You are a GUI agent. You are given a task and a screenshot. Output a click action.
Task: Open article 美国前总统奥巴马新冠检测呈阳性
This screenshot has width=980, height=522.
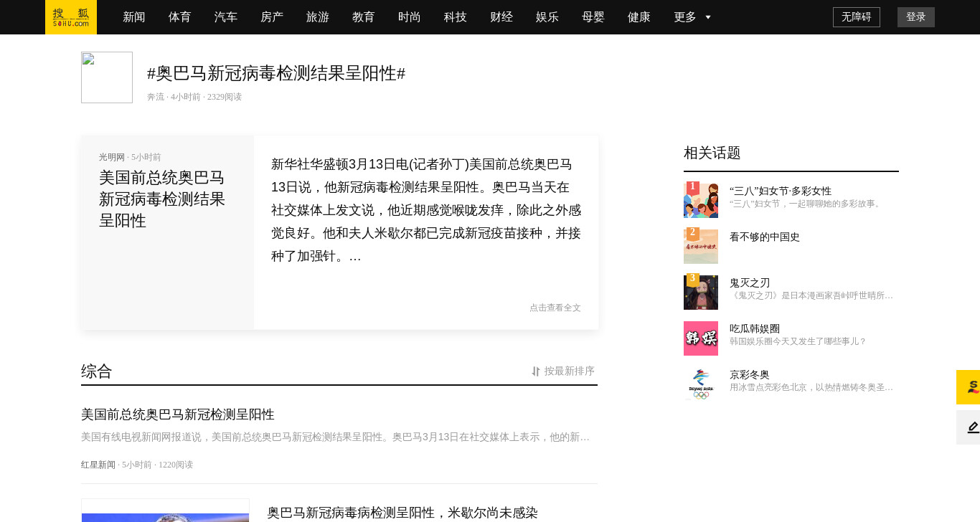(178, 414)
